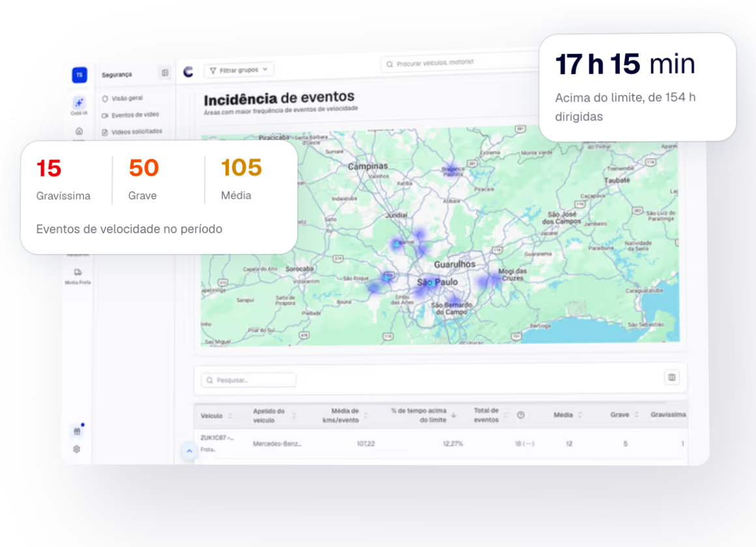Click the Média count of 105
The width and height of the screenshot is (756, 547).
pos(241,168)
